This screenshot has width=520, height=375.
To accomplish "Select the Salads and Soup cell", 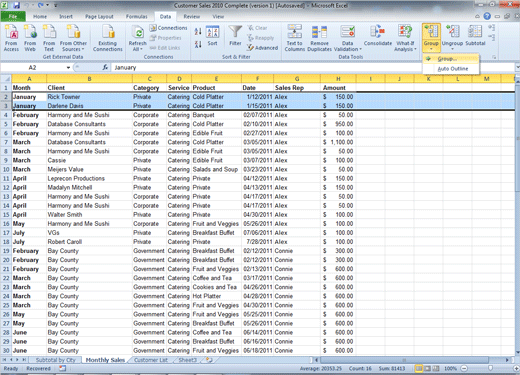I will pyautogui.click(x=216, y=169).
